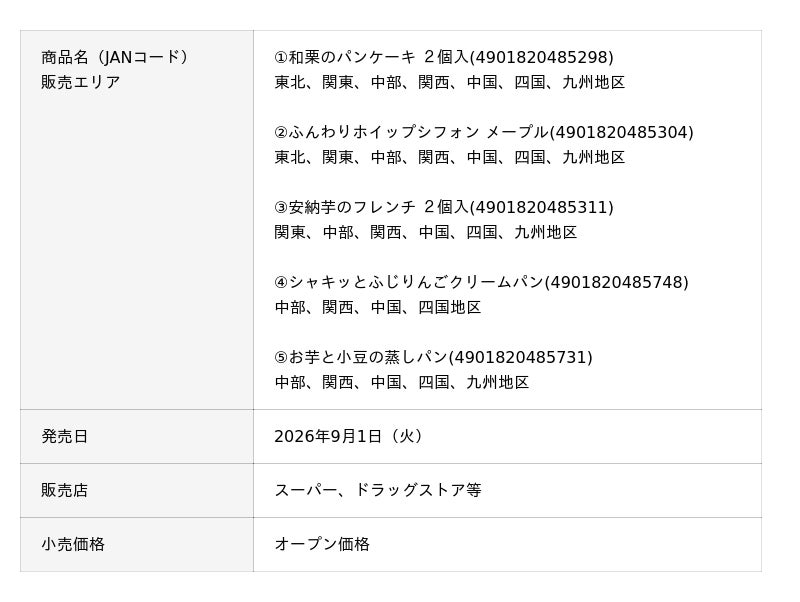Click JAN code 4901820485731
800x602 pixels.
click(521, 357)
